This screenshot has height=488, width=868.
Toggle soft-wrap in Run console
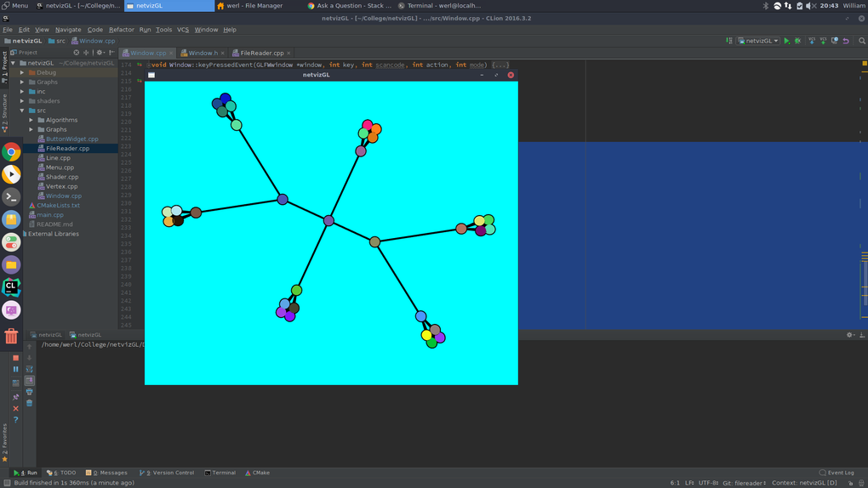coord(30,369)
